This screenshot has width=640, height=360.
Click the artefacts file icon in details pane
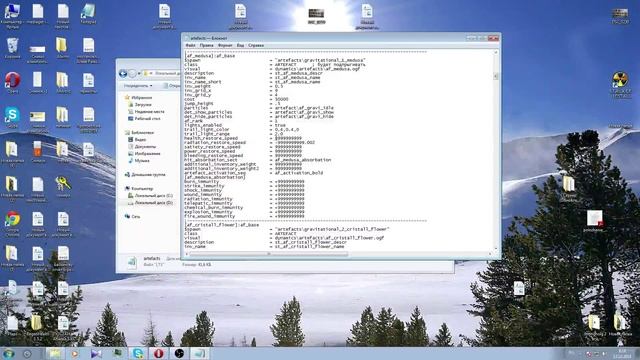(x=132, y=262)
